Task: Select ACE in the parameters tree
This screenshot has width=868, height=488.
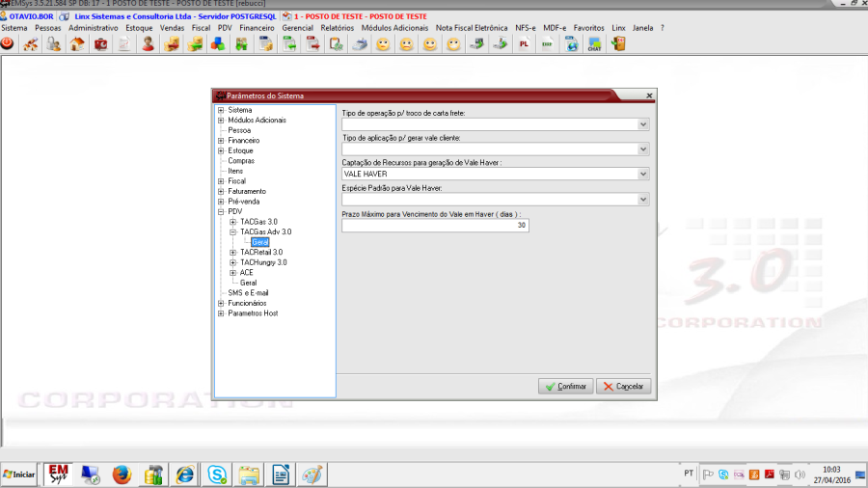Action: [246, 273]
